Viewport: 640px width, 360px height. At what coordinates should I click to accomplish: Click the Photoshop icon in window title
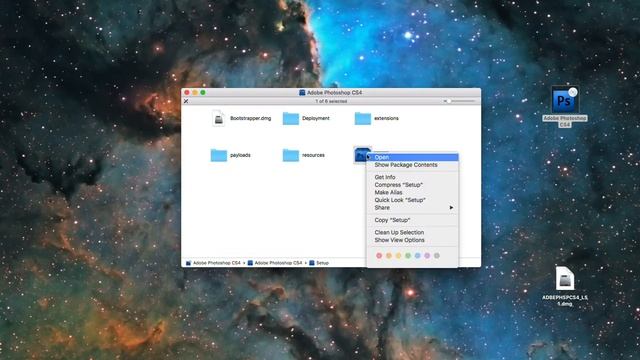302,93
